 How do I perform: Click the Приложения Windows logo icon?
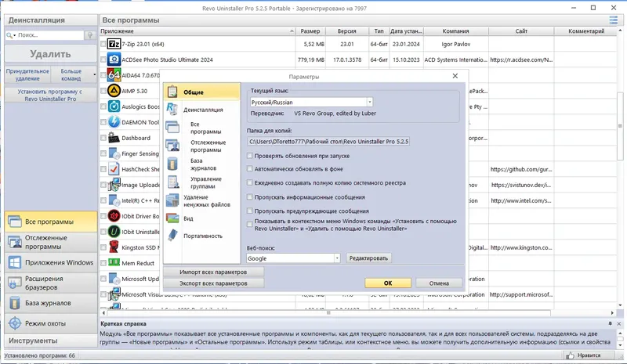(15, 262)
